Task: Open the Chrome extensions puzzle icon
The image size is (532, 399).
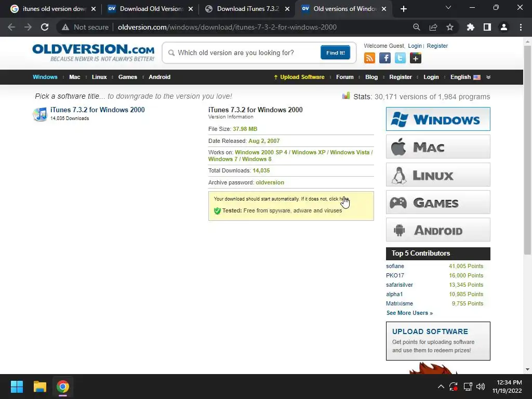Action: (471, 27)
